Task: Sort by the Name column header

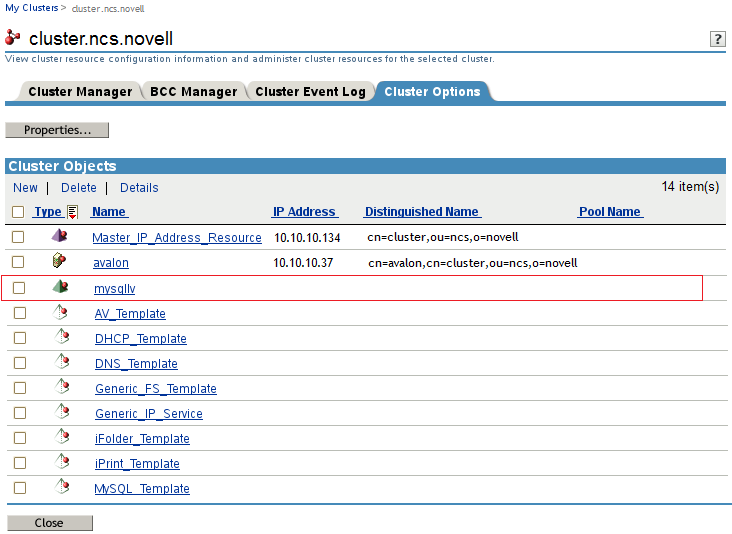Action: coord(109,212)
